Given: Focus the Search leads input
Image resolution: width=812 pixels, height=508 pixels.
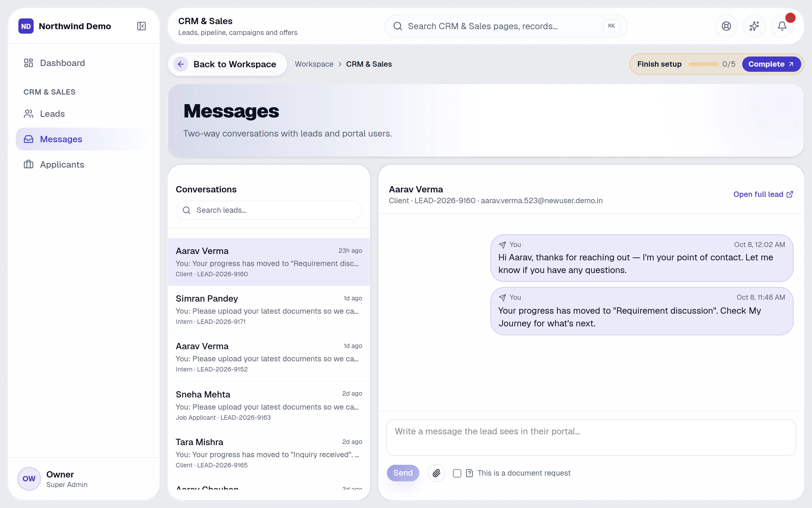Looking at the screenshot, I should coord(269,210).
